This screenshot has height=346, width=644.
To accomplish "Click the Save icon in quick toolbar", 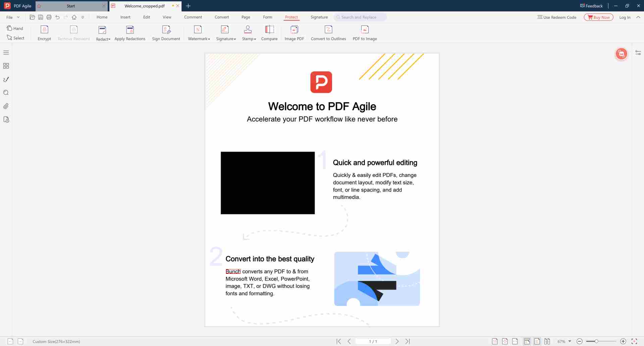I will point(41,17).
